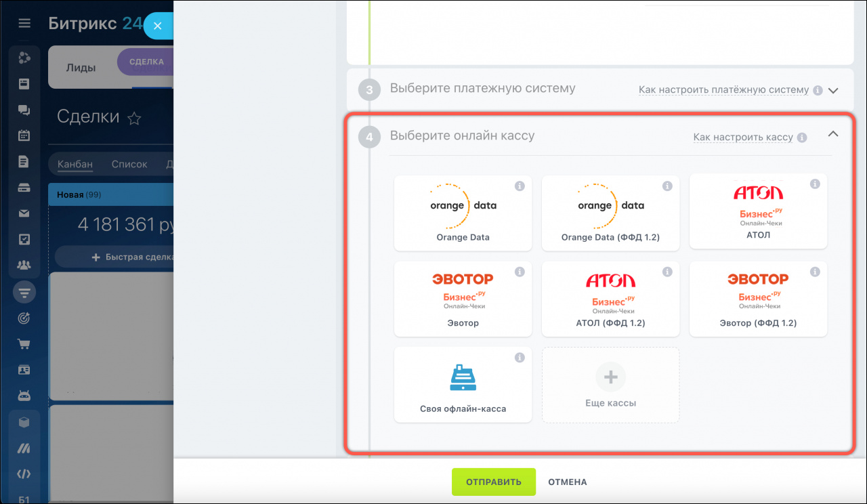The width and height of the screenshot is (867, 504).
Task: Click the Сделки page title
Action: pos(88,117)
